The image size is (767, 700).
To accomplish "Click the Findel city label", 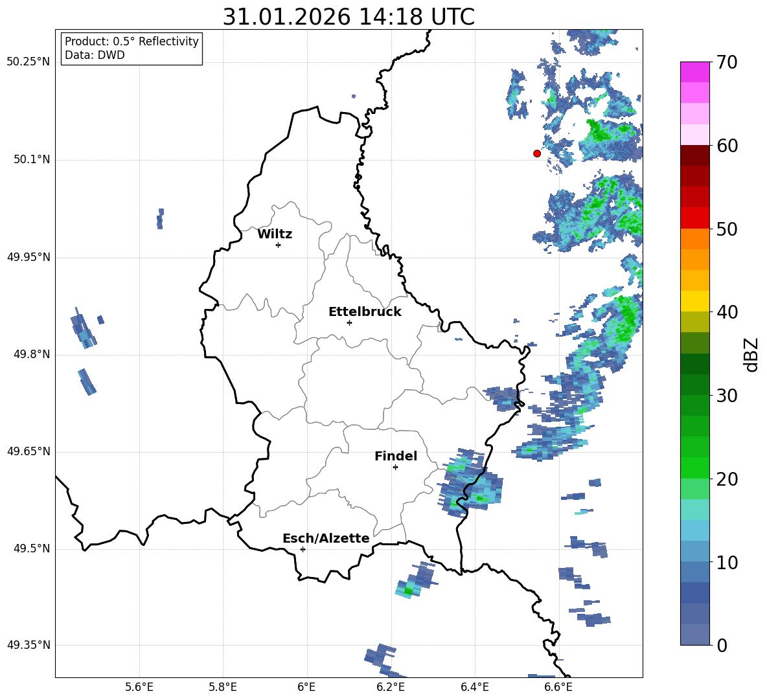I will click(x=396, y=456).
